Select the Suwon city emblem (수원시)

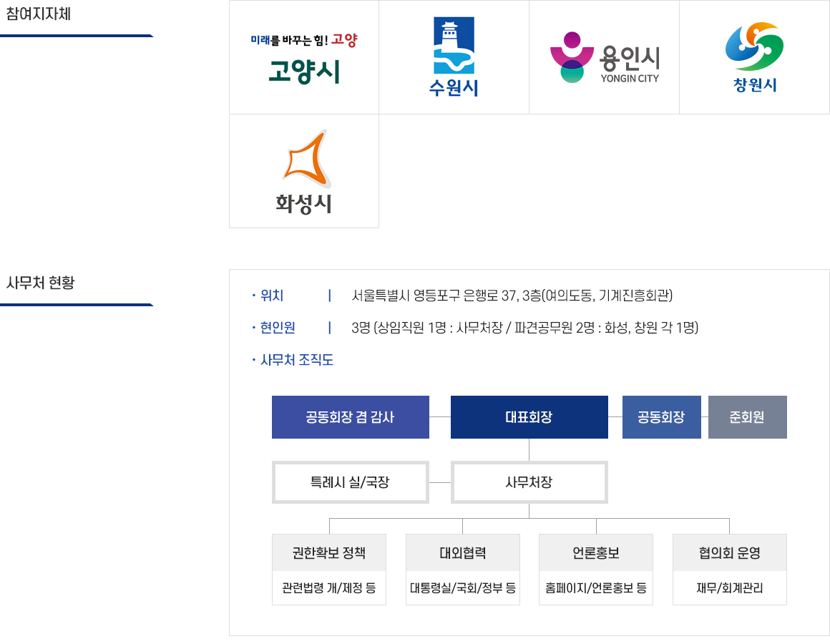pyautogui.click(x=454, y=57)
